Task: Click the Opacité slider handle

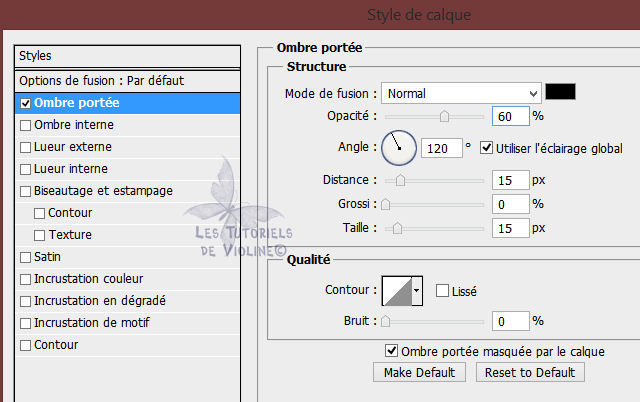Action: (444, 118)
